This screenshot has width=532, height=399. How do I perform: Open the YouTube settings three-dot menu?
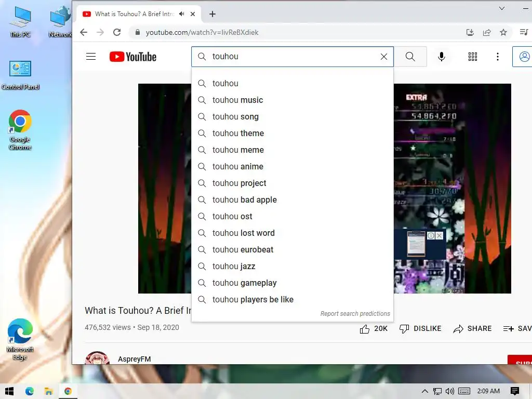[x=498, y=57]
